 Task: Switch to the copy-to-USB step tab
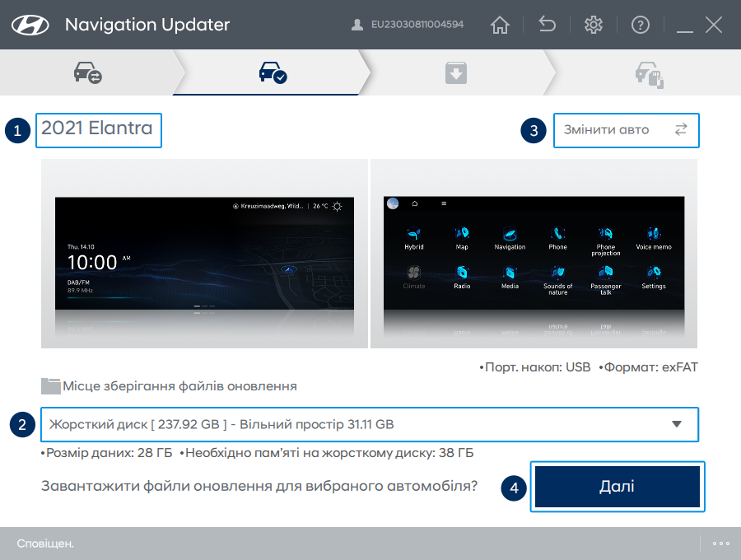coord(650,74)
